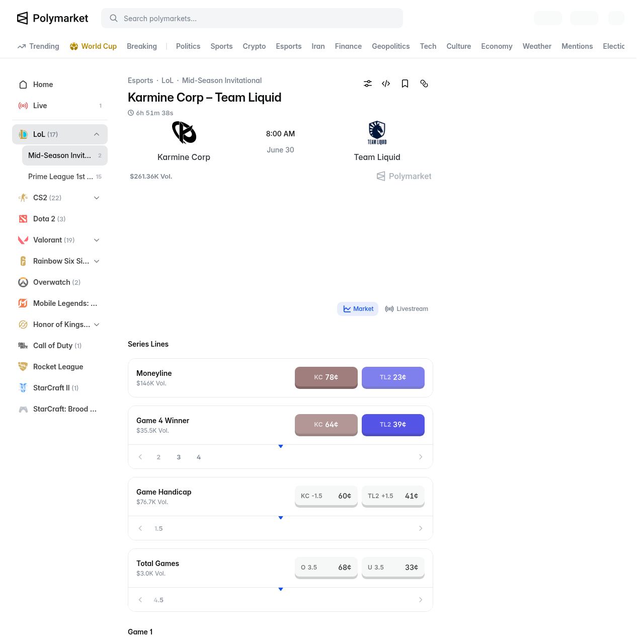This screenshot has width=644, height=644.
Task: Open Mid-Season Invitational sidebar item
Action: coord(65,155)
